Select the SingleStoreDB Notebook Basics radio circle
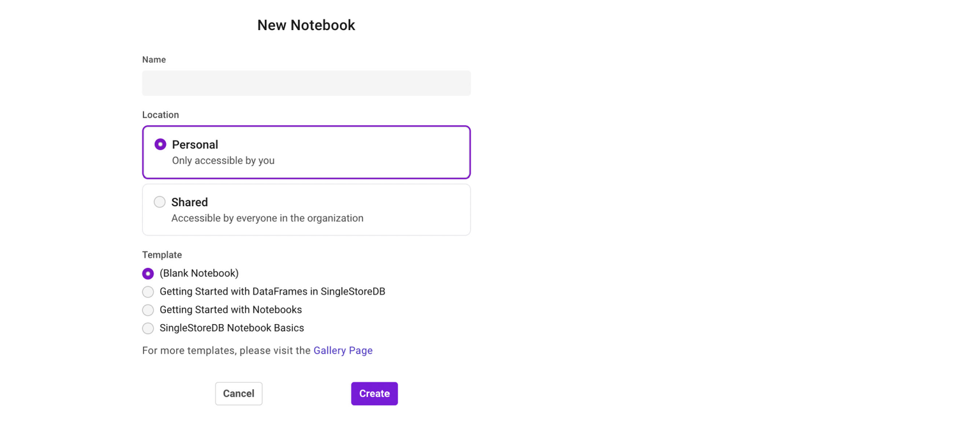This screenshot has height=421, width=980. coord(148,329)
